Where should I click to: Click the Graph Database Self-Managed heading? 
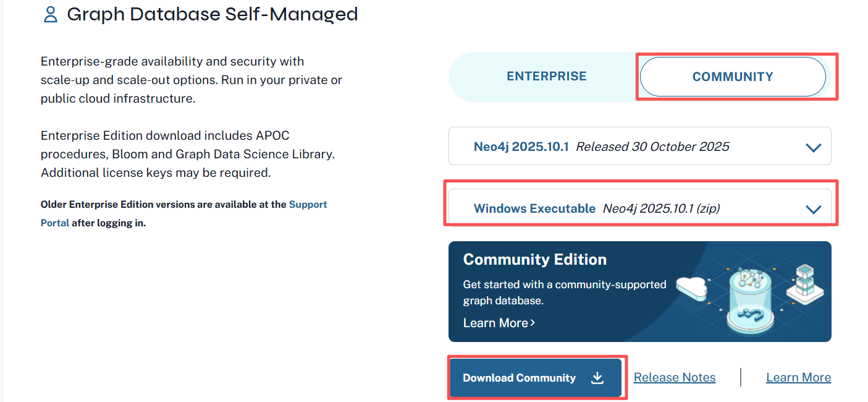click(x=213, y=14)
